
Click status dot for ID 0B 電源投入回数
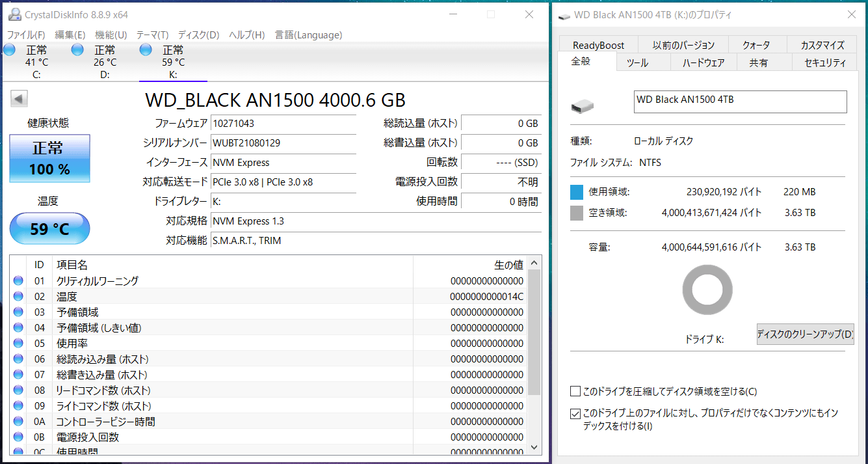tap(18, 437)
